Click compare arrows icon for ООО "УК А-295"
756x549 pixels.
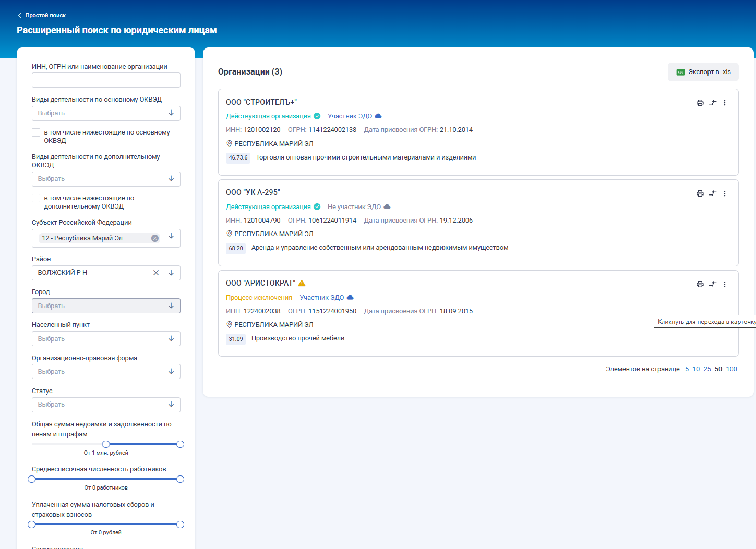tap(712, 193)
